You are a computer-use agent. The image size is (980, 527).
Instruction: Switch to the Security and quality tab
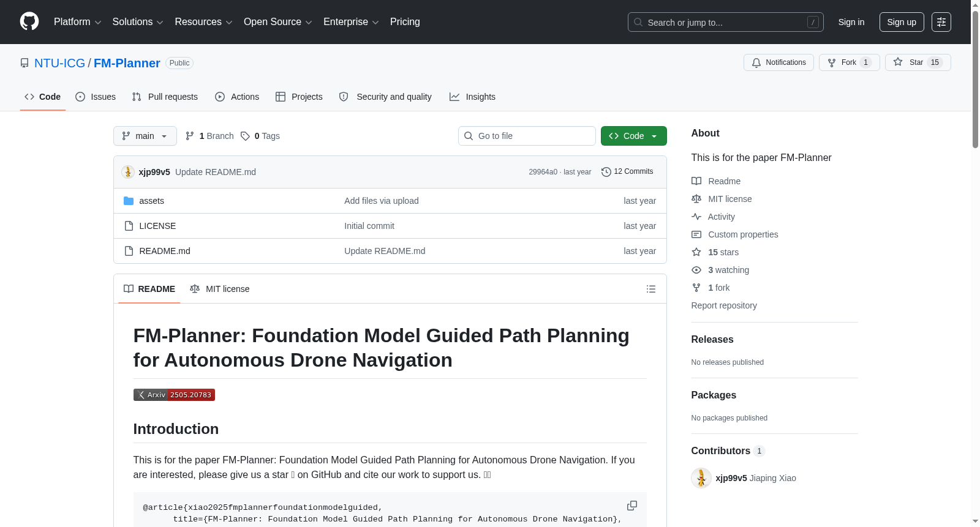click(385, 97)
